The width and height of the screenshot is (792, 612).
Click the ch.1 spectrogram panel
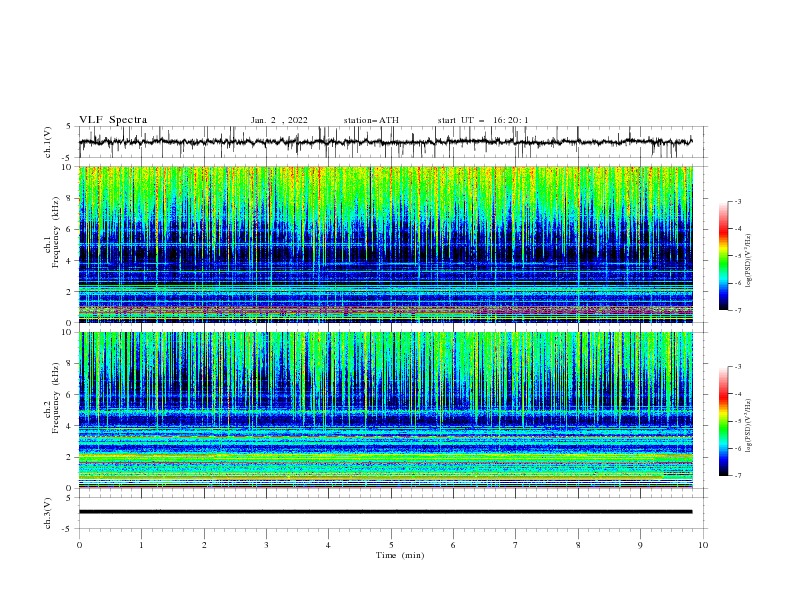(385, 244)
